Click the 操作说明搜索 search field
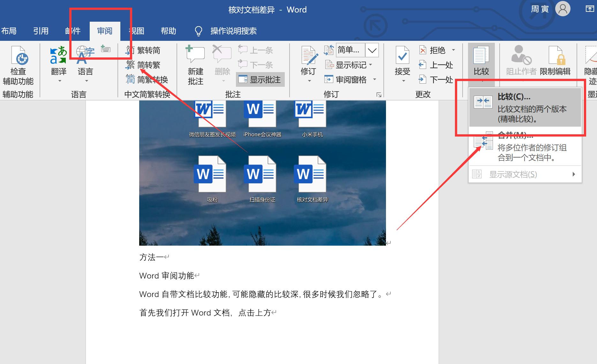This screenshot has height=364, width=597. pyautogui.click(x=233, y=31)
